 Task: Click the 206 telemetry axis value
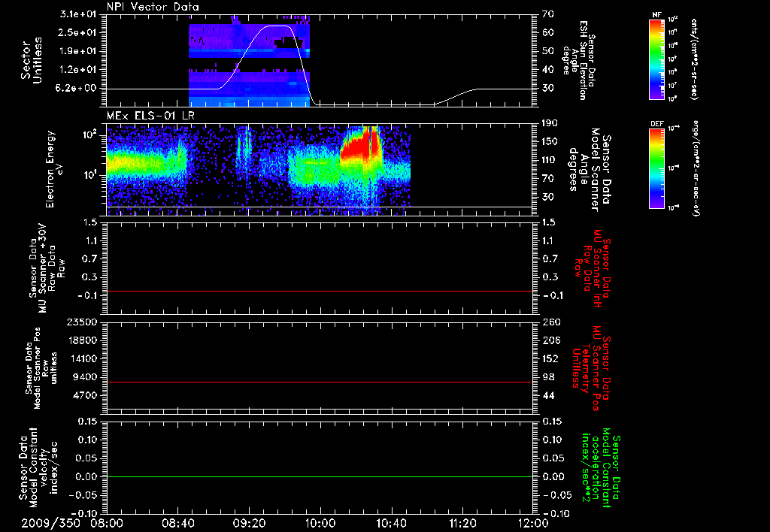click(x=550, y=340)
